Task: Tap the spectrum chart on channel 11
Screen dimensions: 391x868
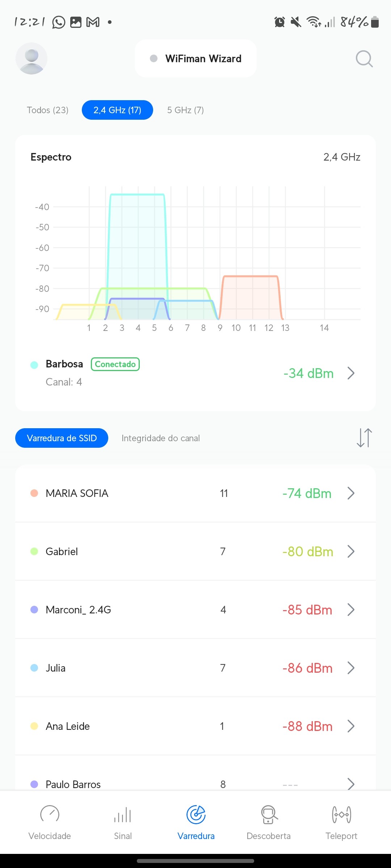Action: click(x=252, y=297)
